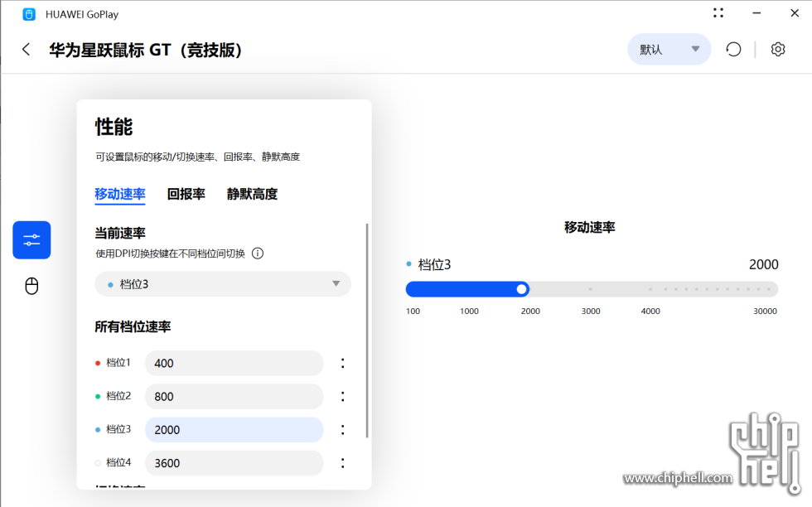Viewport: 812px width, 507px height.
Task: Click the device title 华为星跃鼠标 GT
Action: click(x=146, y=51)
